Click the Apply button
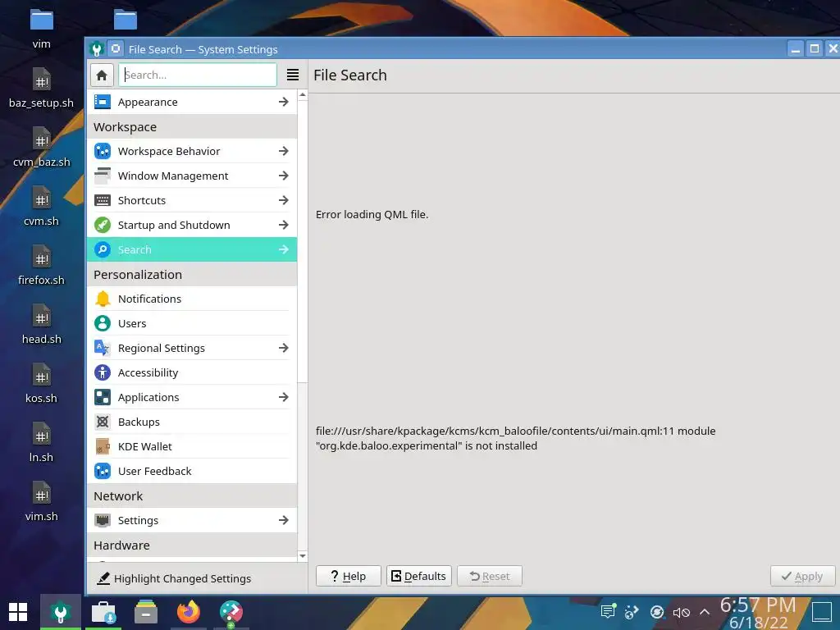This screenshot has width=840, height=630. [x=802, y=577]
